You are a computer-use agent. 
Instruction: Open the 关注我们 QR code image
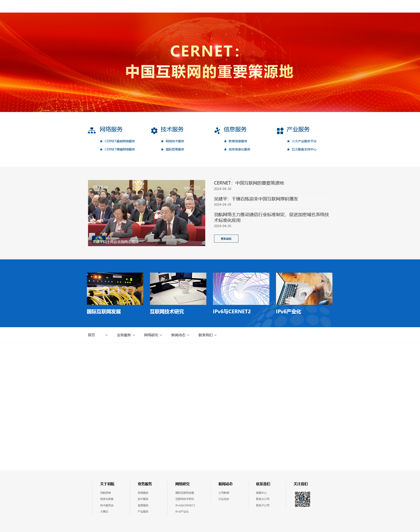pyautogui.click(x=303, y=499)
